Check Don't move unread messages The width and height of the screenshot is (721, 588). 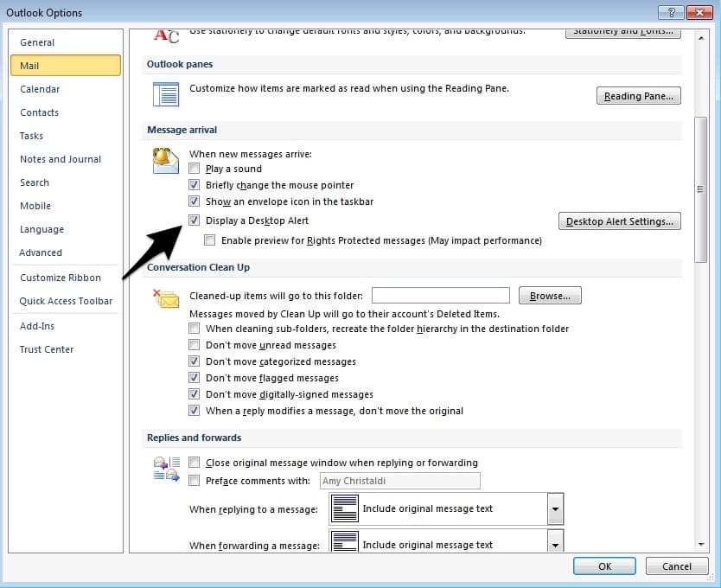(x=195, y=344)
